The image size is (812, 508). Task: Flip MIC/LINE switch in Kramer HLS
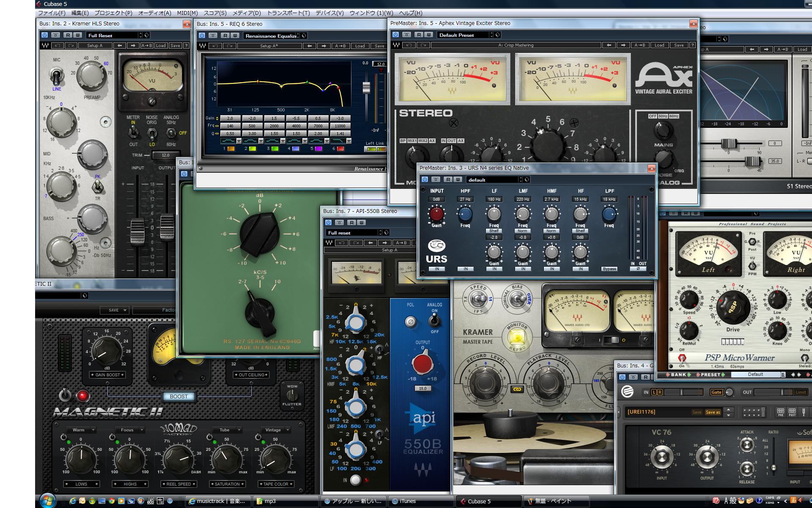[57, 76]
